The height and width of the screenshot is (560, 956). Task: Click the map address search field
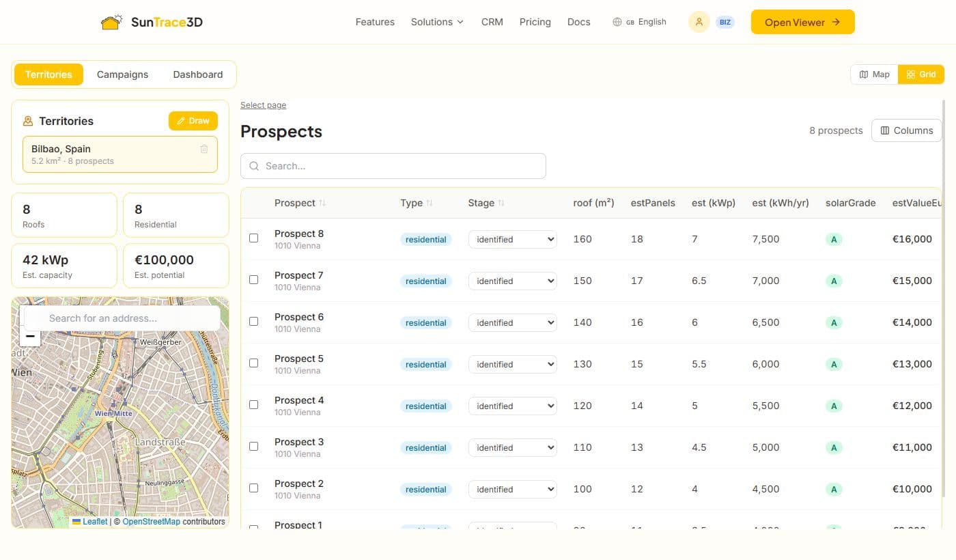(x=122, y=318)
